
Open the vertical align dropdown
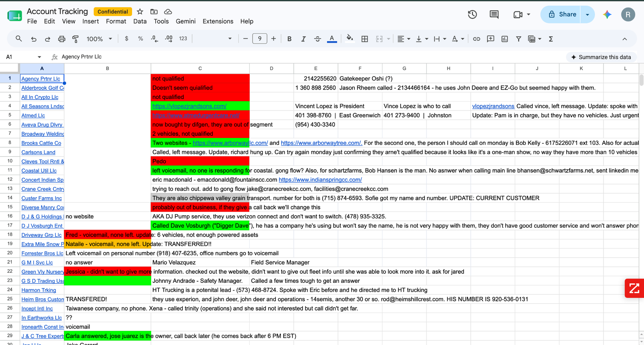[422, 39]
